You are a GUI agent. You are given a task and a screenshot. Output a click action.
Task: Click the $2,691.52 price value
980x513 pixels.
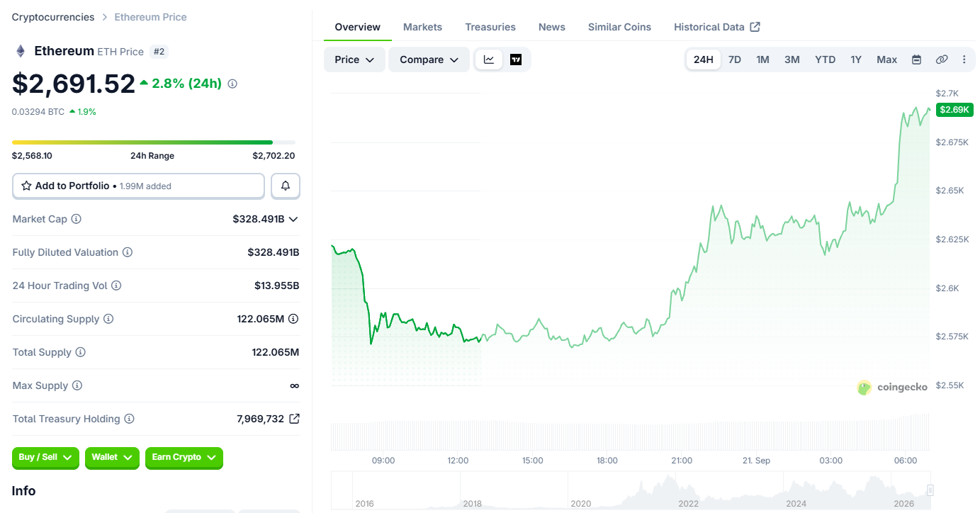[74, 84]
